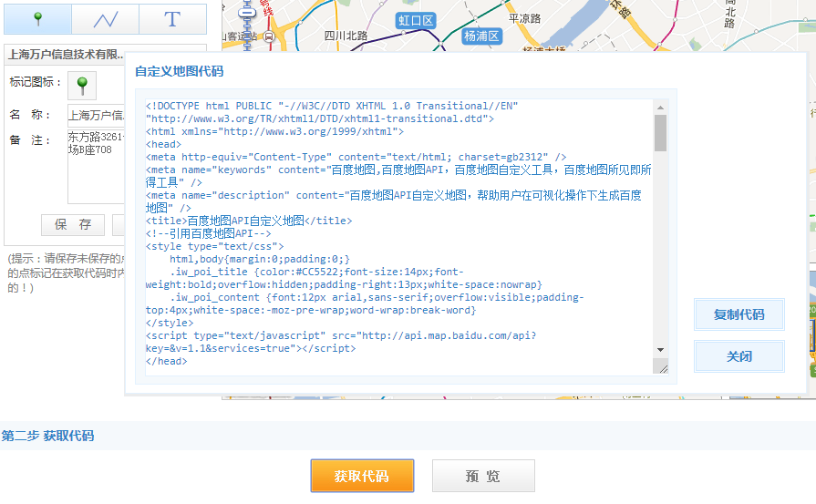Click the 名称 name input field

pos(96,116)
